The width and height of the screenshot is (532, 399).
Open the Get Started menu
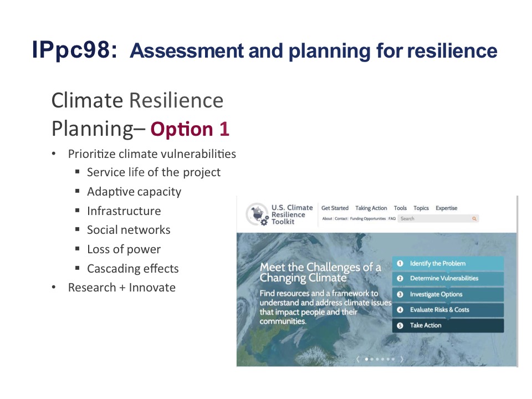(335, 208)
